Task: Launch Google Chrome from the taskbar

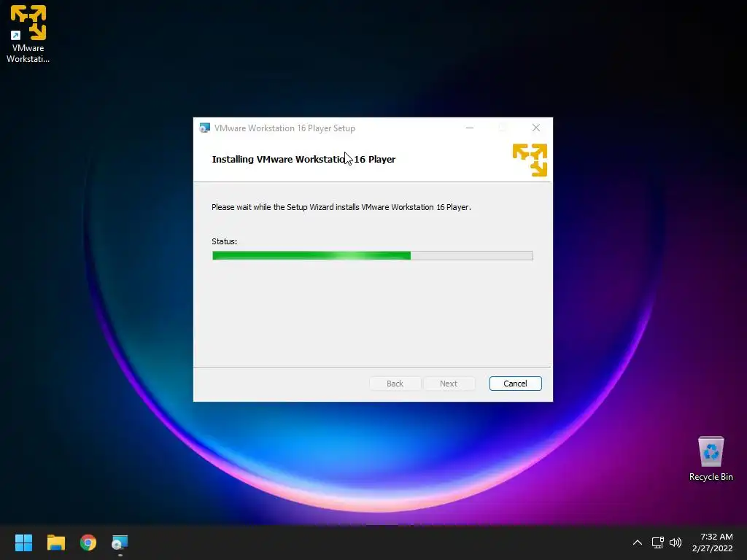Action: [88, 542]
